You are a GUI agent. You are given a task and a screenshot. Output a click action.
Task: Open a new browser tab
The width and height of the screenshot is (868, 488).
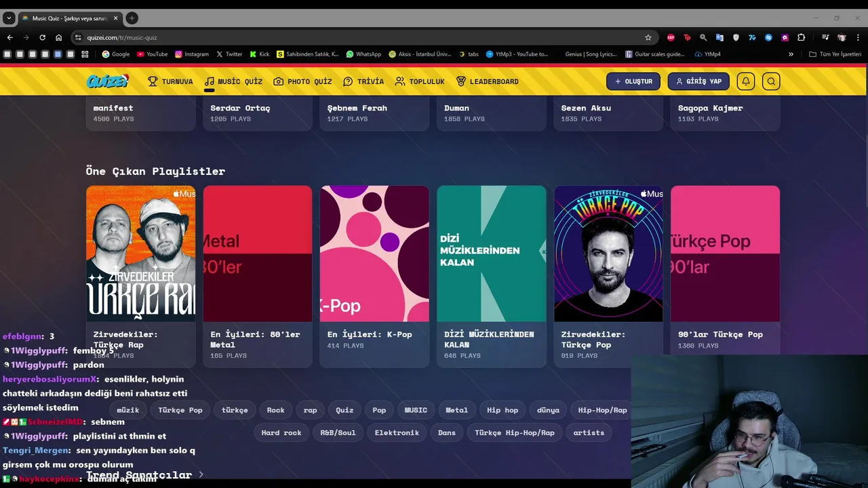pos(132,18)
